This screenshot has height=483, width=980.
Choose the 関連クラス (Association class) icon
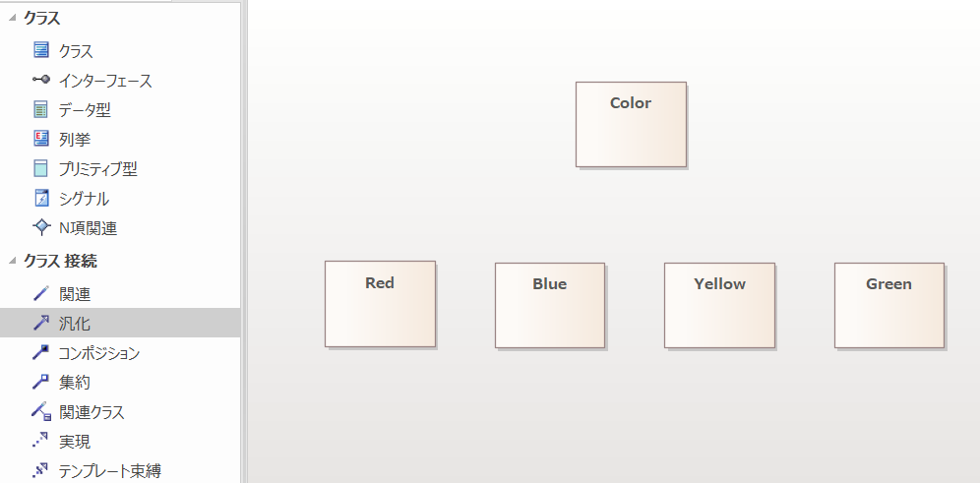coord(40,411)
